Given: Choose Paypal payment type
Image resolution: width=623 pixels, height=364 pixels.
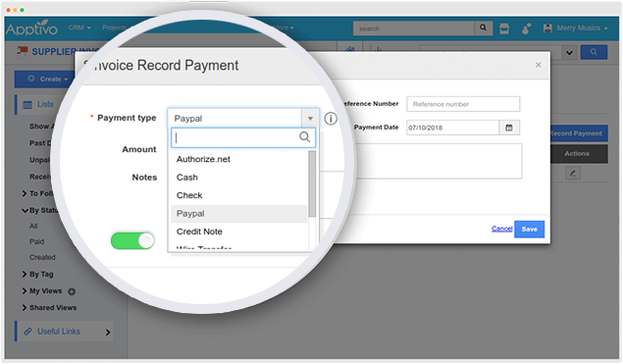Looking at the screenshot, I should point(239,214).
